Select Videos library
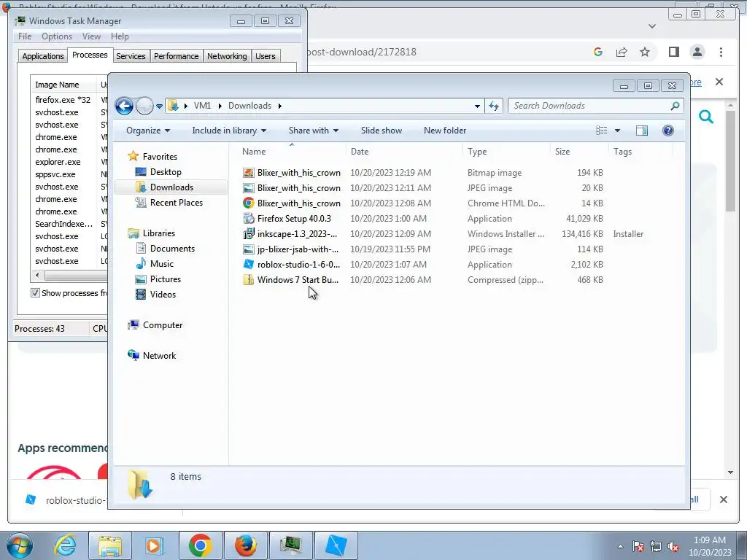The image size is (747, 560). pyautogui.click(x=163, y=295)
